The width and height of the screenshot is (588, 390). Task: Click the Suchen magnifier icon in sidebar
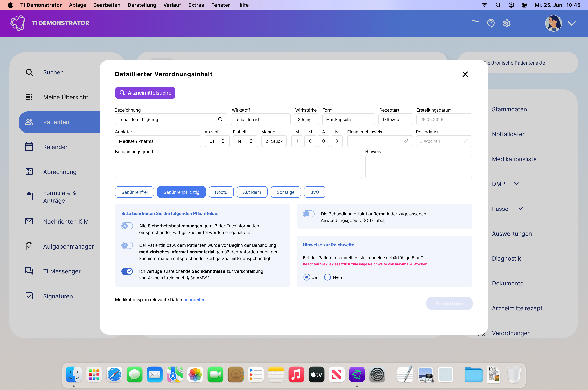pyautogui.click(x=30, y=72)
